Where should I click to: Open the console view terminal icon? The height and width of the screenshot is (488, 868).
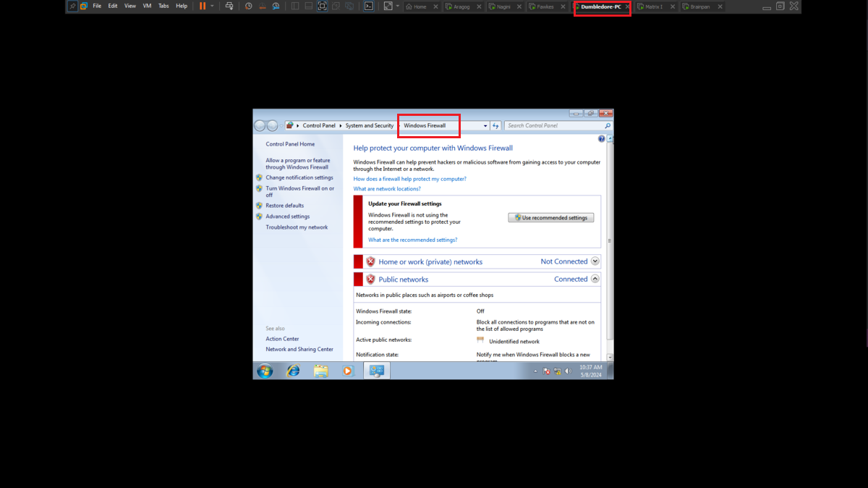click(x=368, y=6)
